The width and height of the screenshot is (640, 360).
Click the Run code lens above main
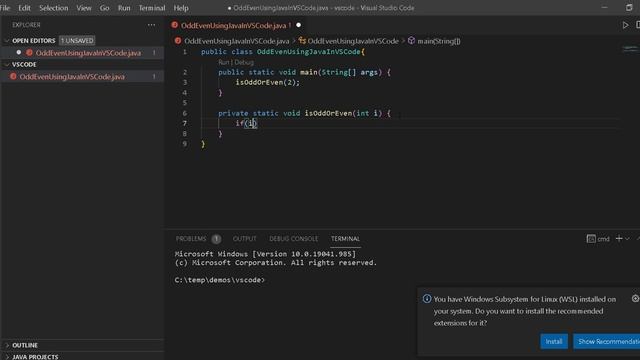point(224,62)
